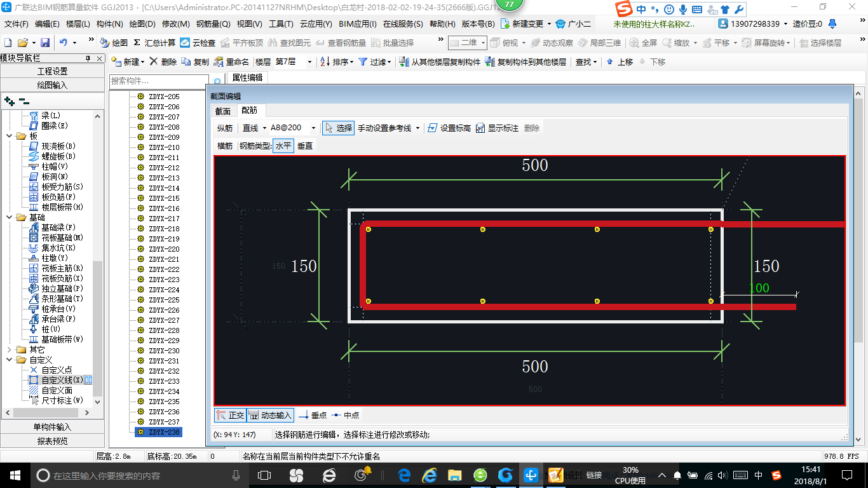The height and width of the screenshot is (488, 868).
Task: Move component up with 上移
Action: point(620,62)
